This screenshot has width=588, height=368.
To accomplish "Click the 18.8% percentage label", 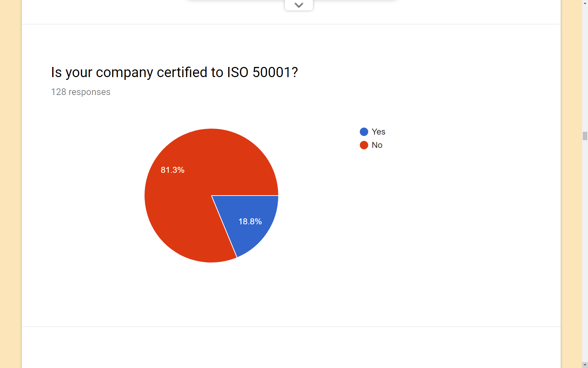I will point(250,222).
